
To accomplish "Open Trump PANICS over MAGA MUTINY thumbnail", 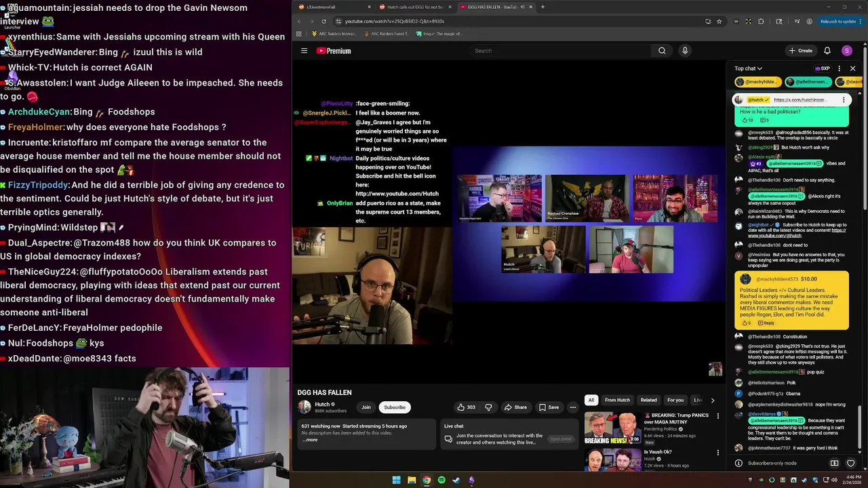I will pos(612,428).
